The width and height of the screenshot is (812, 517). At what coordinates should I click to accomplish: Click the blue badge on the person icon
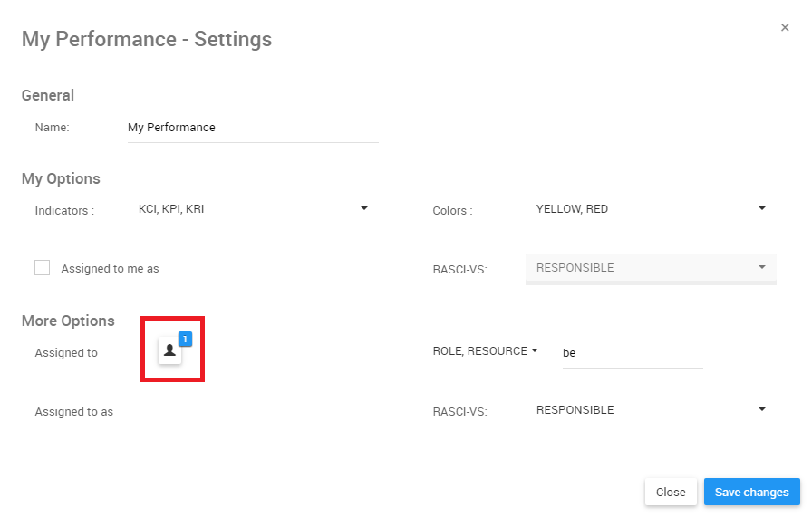(185, 339)
